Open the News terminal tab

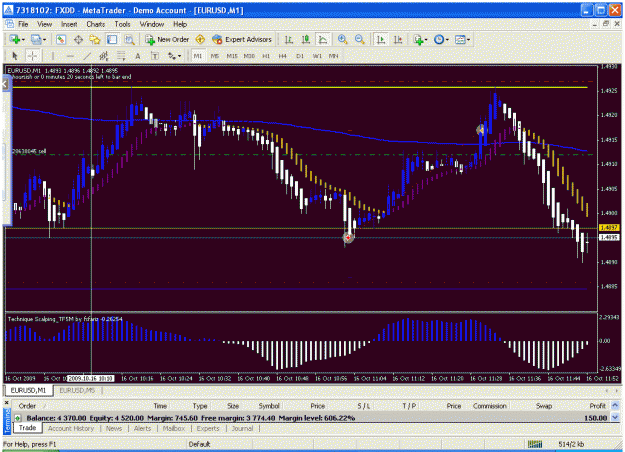click(x=114, y=428)
